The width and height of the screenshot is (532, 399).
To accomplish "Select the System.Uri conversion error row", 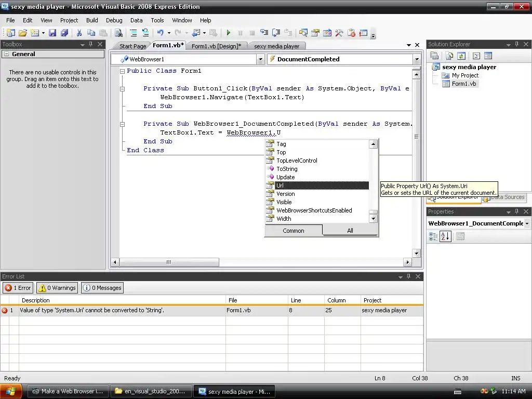I will [x=212, y=310].
